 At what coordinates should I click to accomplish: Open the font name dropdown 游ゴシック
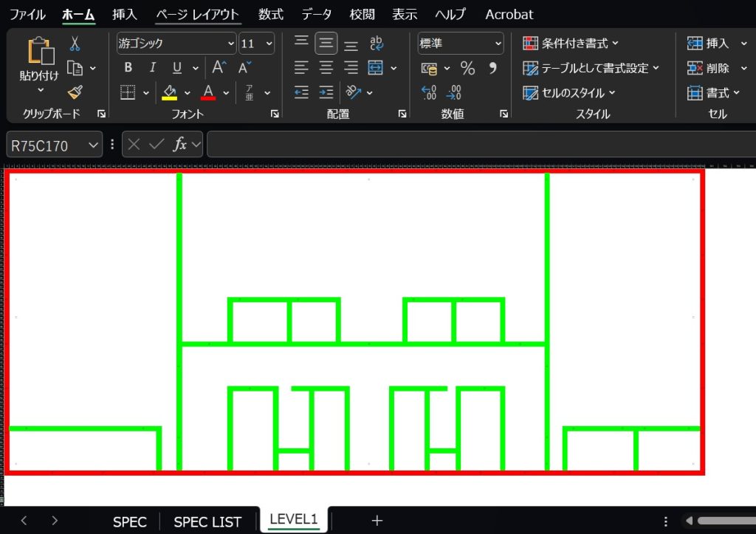click(231, 44)
